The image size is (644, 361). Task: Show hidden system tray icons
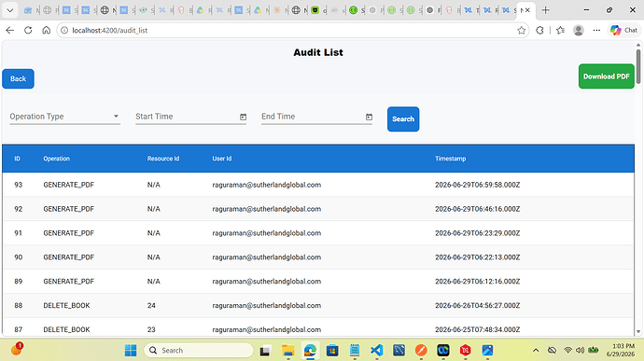pyautogui.click(x=536, y=351)
